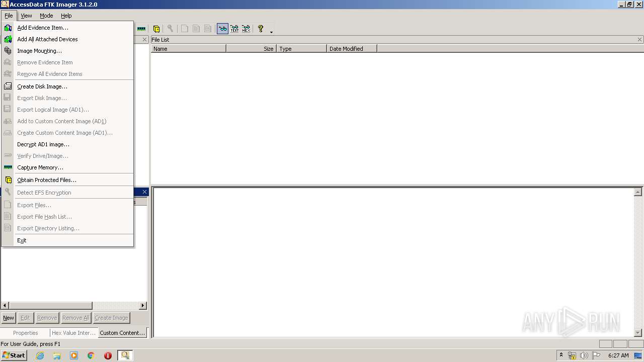
Task: Click the Obtain Protected Files toolbar icon
Action: coord(156,29)
